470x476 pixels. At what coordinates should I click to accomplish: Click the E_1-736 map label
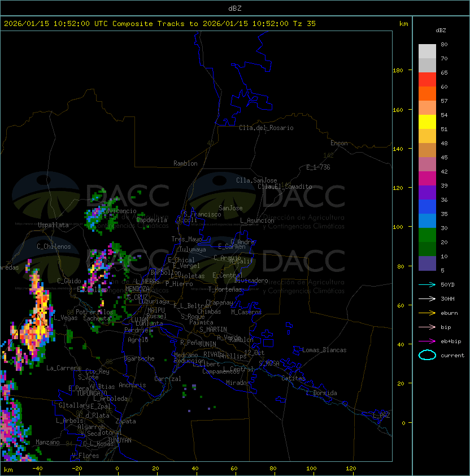[x=318, y=167]
